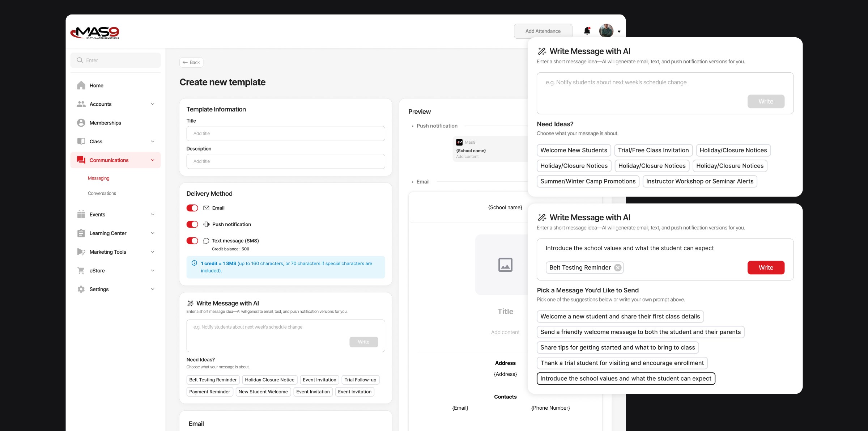Click the Learning Center clipboard icon
868x431 pixels.
click(81, 233)
